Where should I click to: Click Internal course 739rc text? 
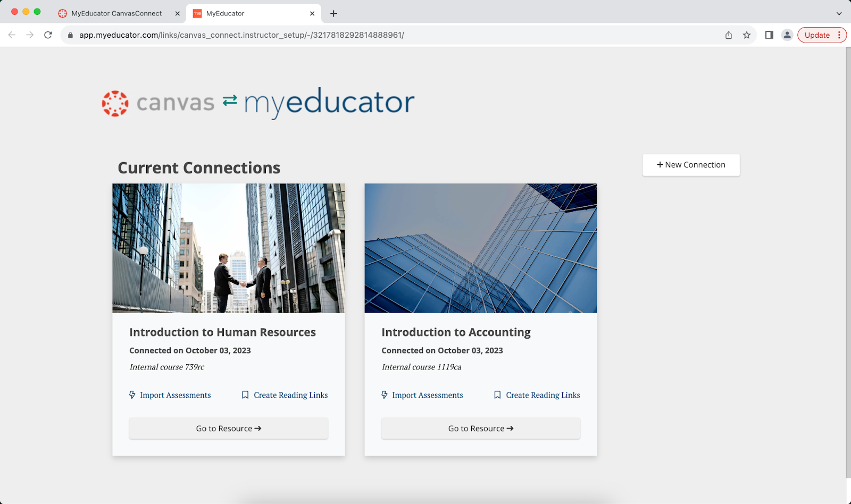[166, 367]
